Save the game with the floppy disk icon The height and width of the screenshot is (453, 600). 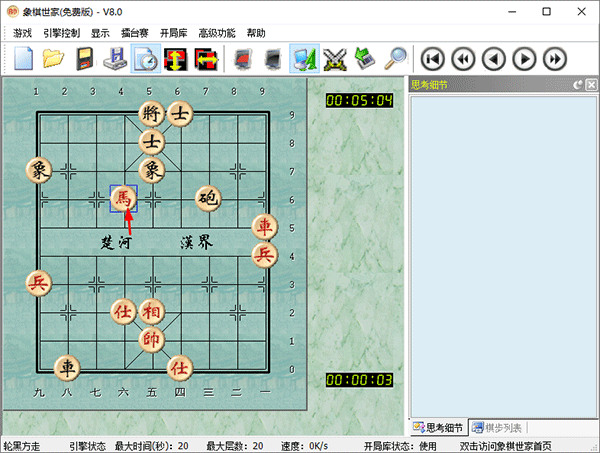pyautogui.click(x=84, y=59)
